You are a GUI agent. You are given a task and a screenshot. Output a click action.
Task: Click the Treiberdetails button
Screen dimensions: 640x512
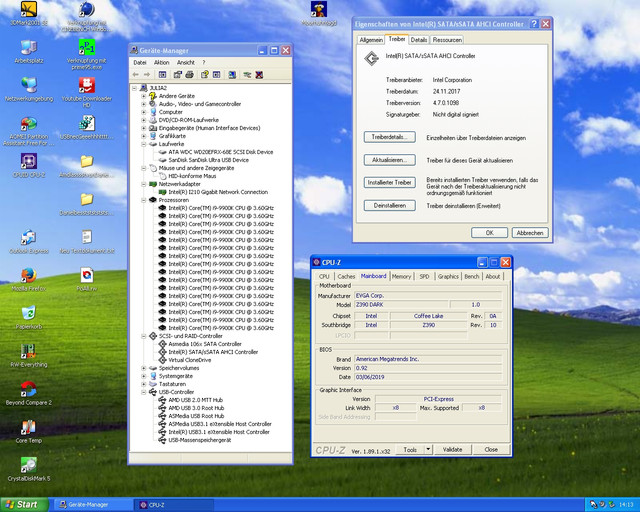389,137
